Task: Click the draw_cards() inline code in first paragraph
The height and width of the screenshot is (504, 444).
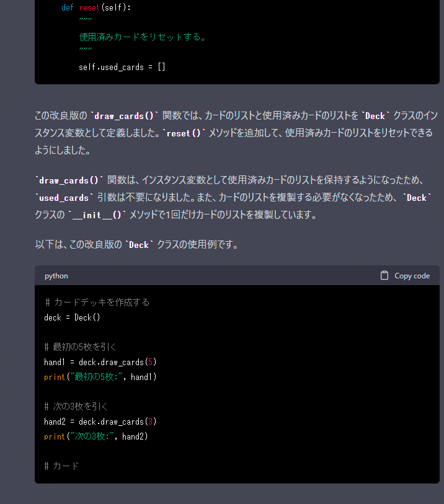Action: coord(125,116)
